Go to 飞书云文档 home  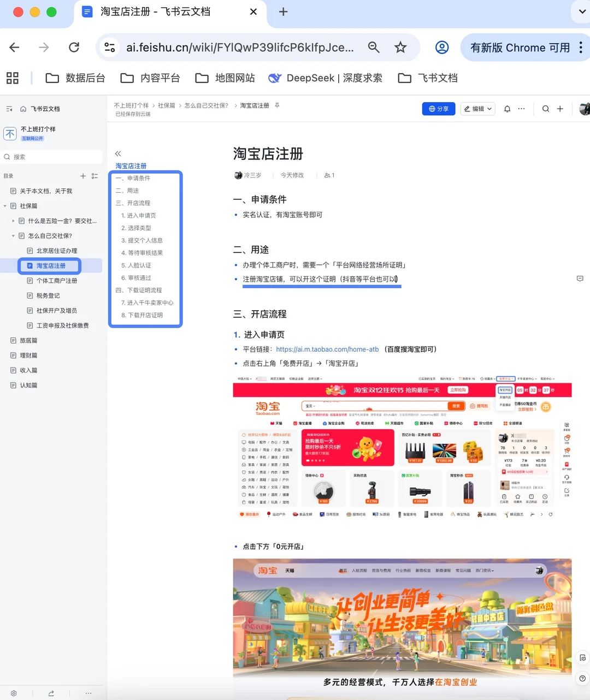click(x=40, y=109)
